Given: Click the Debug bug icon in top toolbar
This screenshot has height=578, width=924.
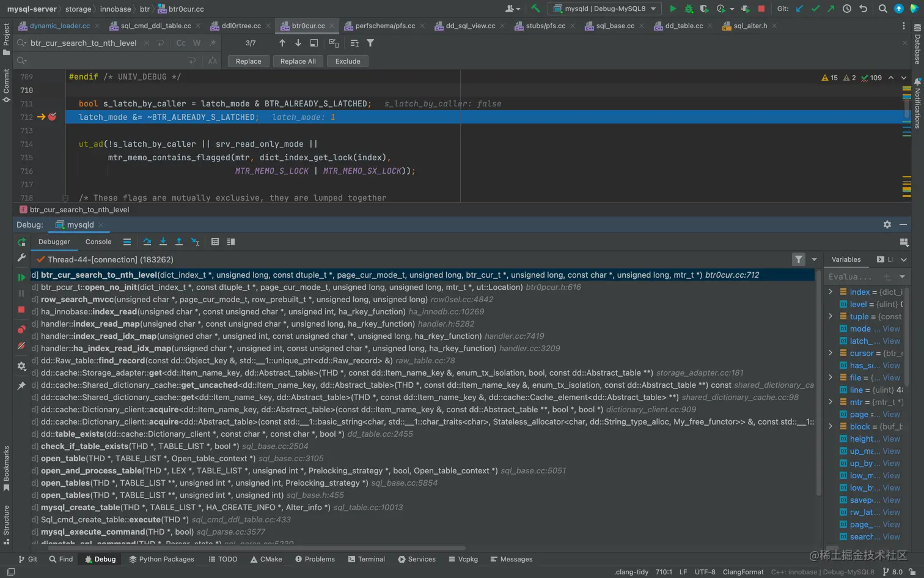Looking at the screenshot, I should click(x=689, y=9).
